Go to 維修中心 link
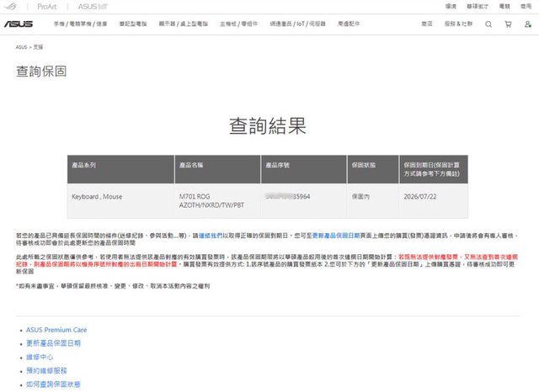The height and width of the screenshot is (392, 539). [x=41, y=357]
